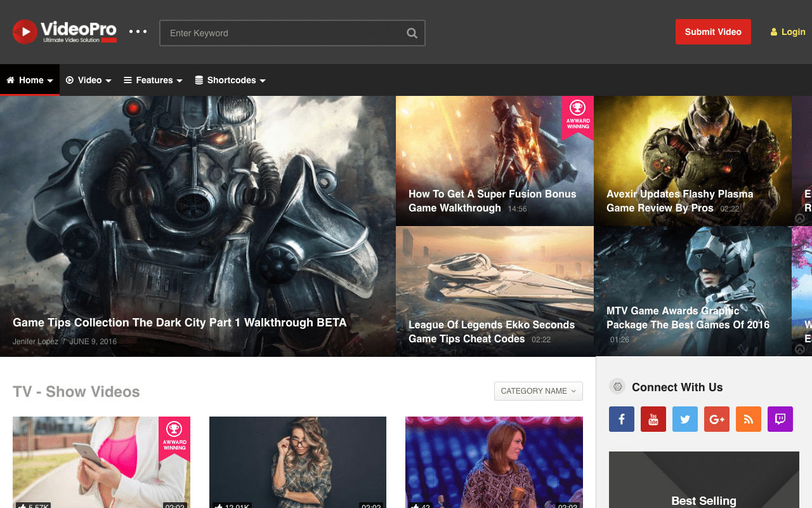Open the YouTube social icon
Viewport: 812px width, 508px height.
653,419
